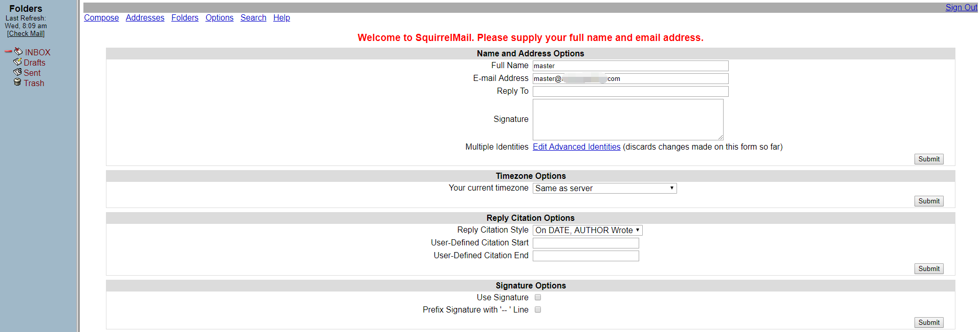Submit the Name and Address Options
This screenshot has height=332, width=980.
(928, 159)
